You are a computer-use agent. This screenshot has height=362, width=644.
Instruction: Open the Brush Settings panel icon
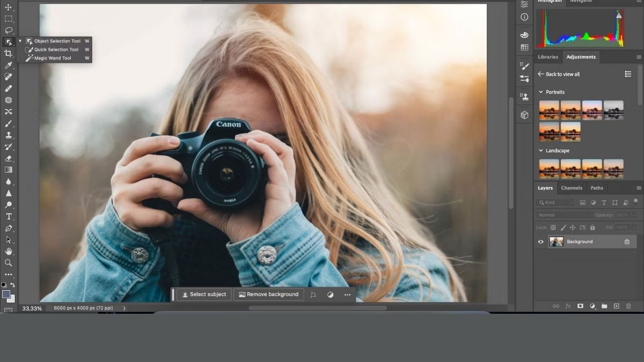[524, 78]
